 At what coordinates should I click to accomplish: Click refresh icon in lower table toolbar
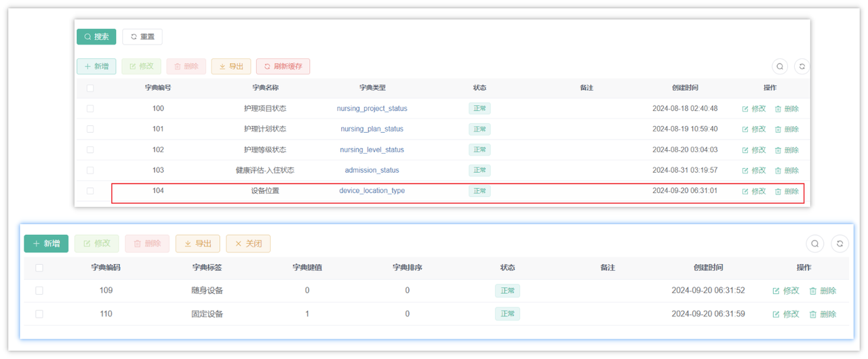pyautogui.click(x=840, y=244)
